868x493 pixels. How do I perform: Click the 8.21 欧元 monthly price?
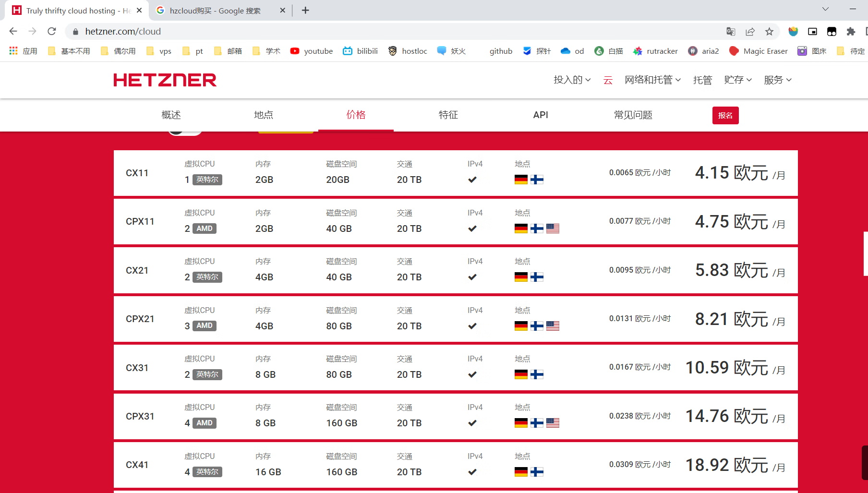coord(732,319)
